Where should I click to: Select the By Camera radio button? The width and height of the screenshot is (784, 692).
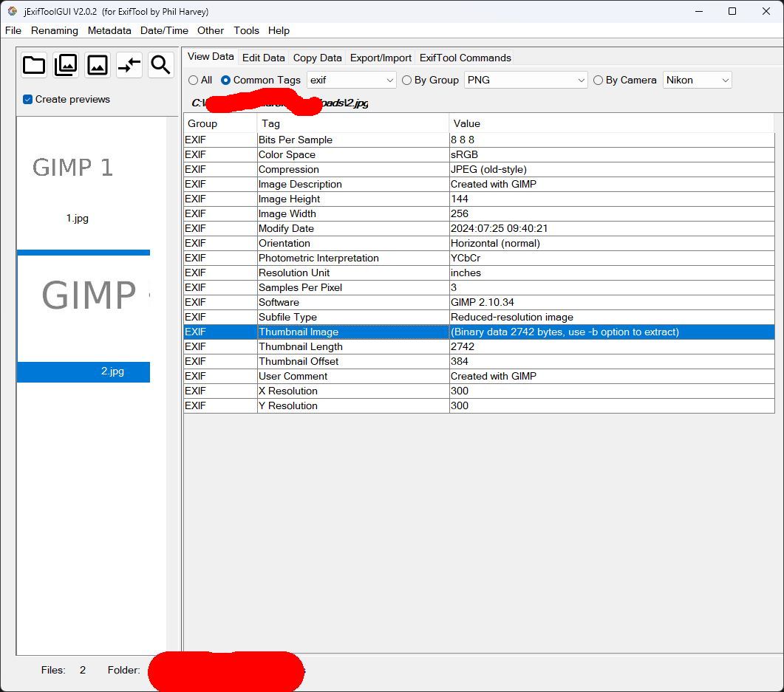click(598, 80)
